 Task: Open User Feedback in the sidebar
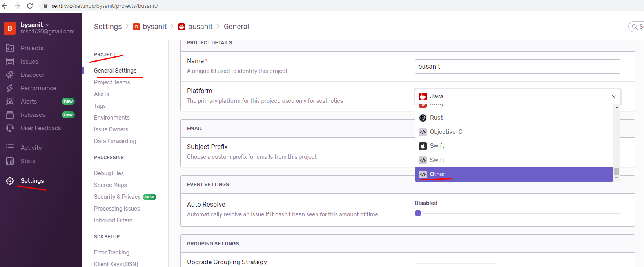pos(41,128)
